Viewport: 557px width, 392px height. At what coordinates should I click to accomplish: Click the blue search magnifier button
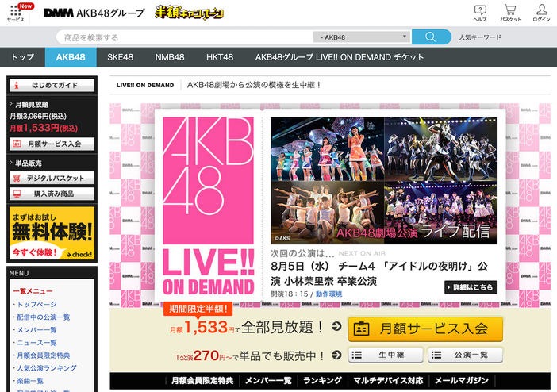pyautogui.click(x=432, y=37)
